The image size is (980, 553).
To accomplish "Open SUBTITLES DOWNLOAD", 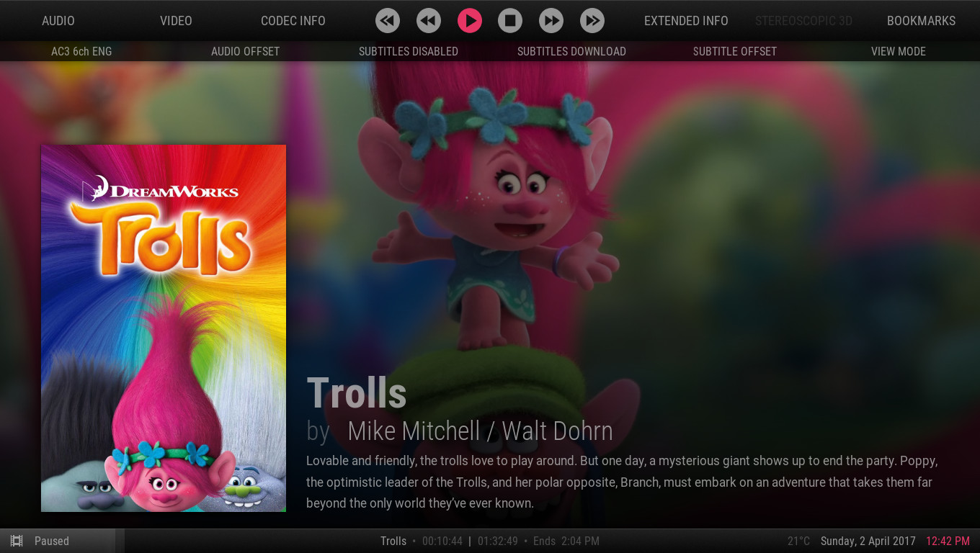I will coord(571,51).
